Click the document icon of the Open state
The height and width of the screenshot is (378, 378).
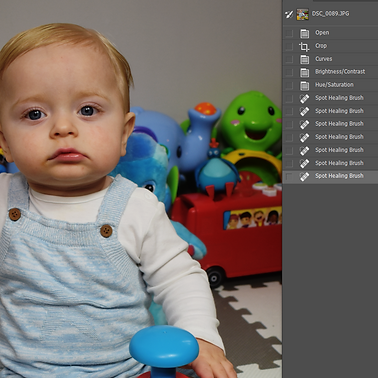(304, 33)
